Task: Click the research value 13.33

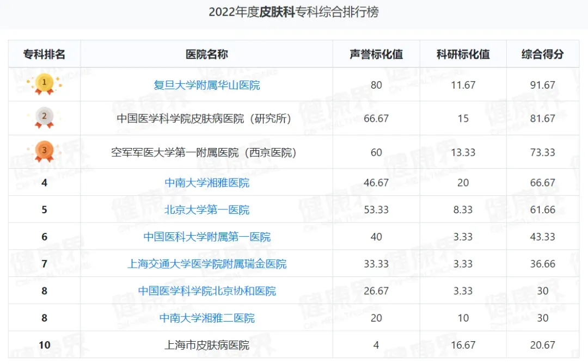Action: click(x=463, y=152)
